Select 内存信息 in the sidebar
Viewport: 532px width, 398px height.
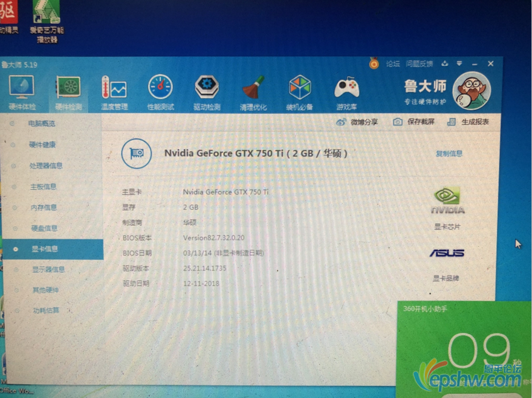coord(44,208)
